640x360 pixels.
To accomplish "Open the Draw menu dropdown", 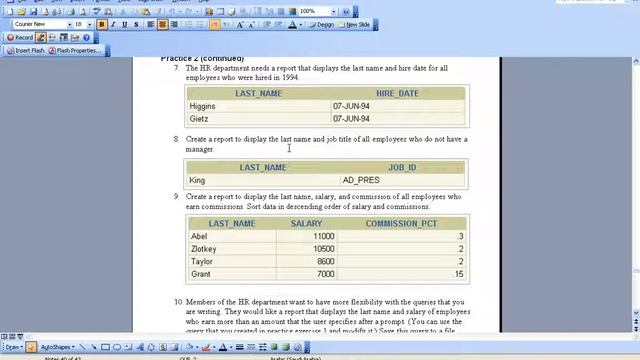I will (13, 347).
